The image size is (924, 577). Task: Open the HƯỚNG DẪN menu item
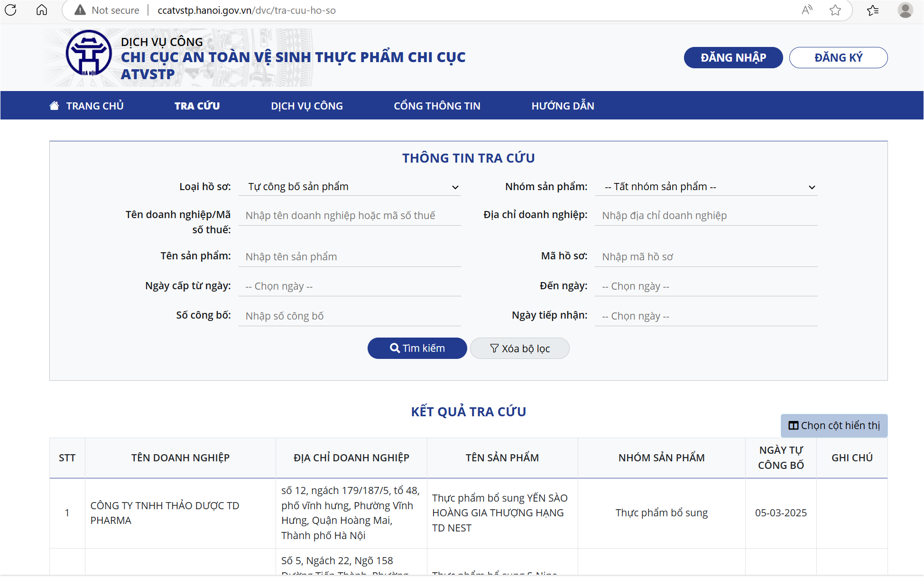(x=563, y=106)
